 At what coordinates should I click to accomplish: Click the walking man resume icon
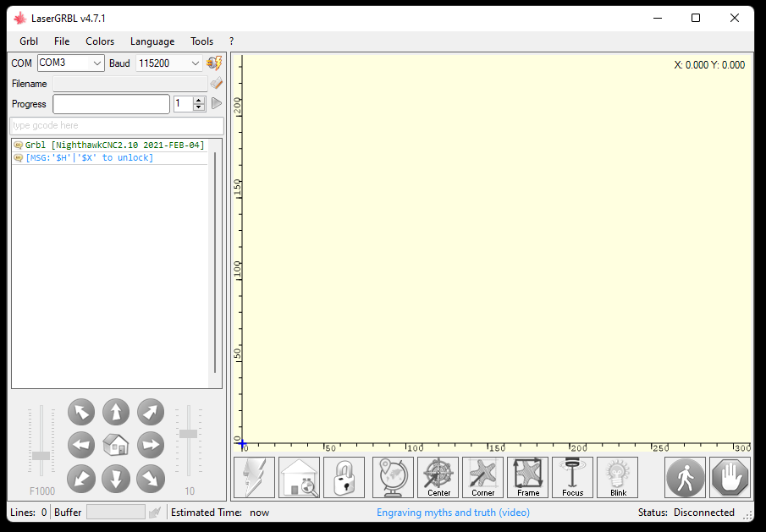[x=686, y=477]
